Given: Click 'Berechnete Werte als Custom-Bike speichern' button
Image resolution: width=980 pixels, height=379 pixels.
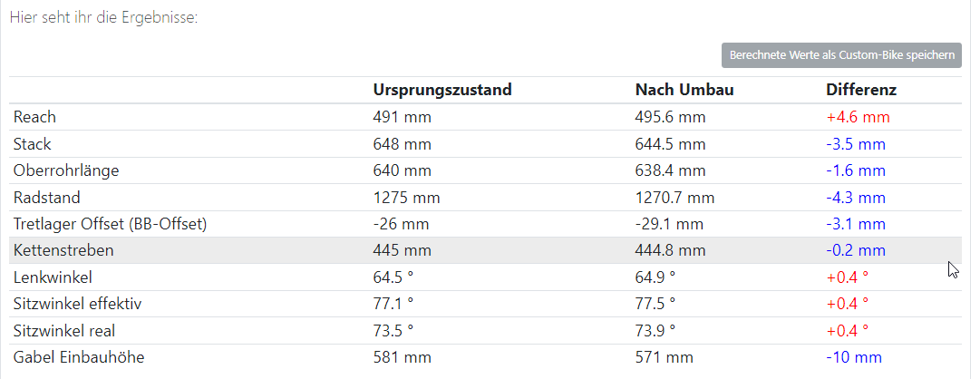Looking at the screenshot, I should (840, 55).
